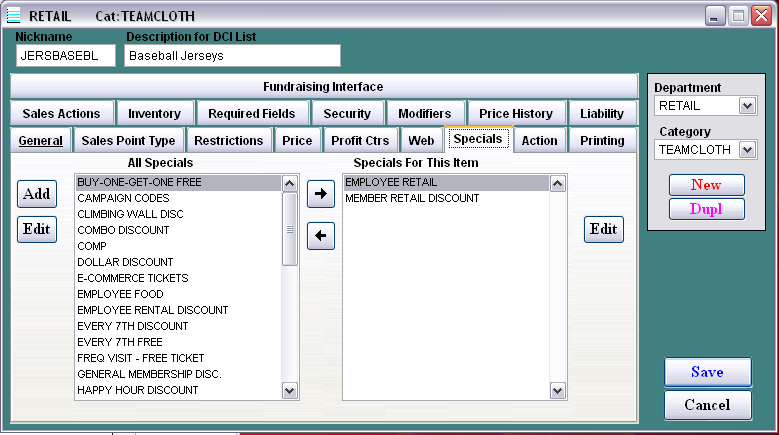
Task: Go to the Printing tab
Action: coord(602,141)
